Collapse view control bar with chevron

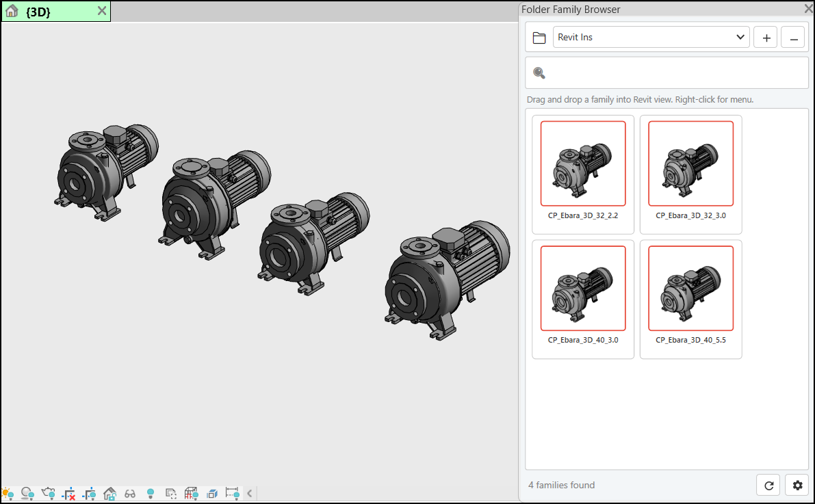[250, 493]
